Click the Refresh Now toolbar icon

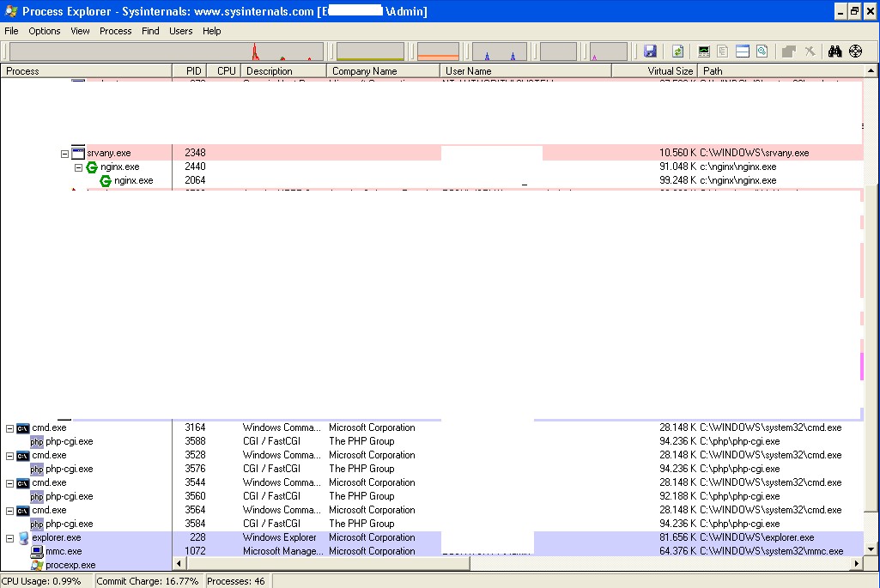point(678,51)
